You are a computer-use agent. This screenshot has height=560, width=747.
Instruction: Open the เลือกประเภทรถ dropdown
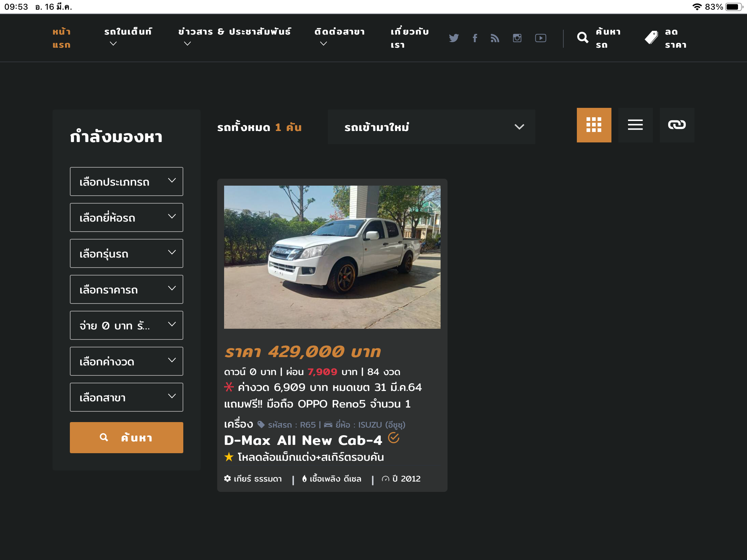[x=127, y=181]
